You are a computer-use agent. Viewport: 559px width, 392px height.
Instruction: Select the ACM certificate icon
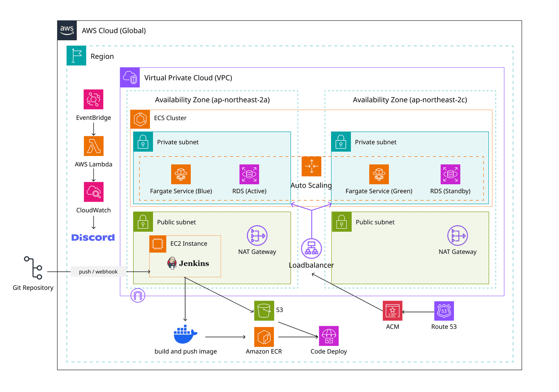pyautogui.click(x=392, y=311)
